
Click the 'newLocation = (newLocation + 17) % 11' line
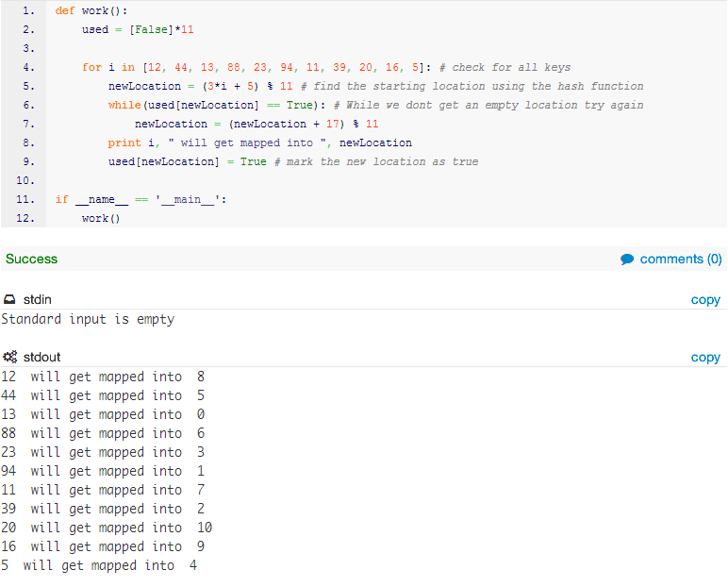click(x=256, y=124)
